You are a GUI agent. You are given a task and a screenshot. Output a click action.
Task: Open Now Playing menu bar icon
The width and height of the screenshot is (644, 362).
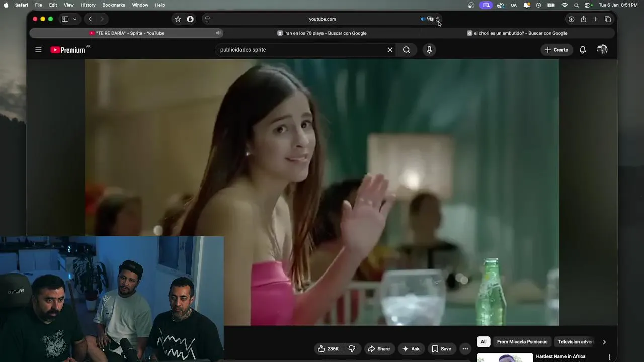tap(538, 5)
